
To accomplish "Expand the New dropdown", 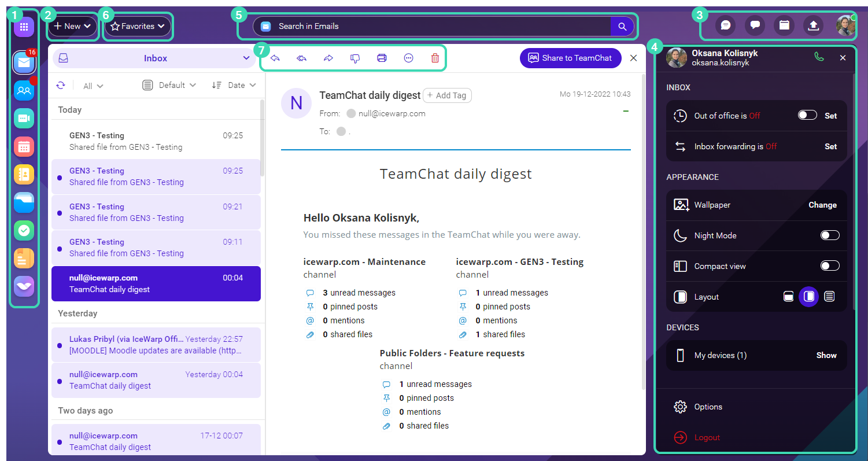I will pos(73,26).
